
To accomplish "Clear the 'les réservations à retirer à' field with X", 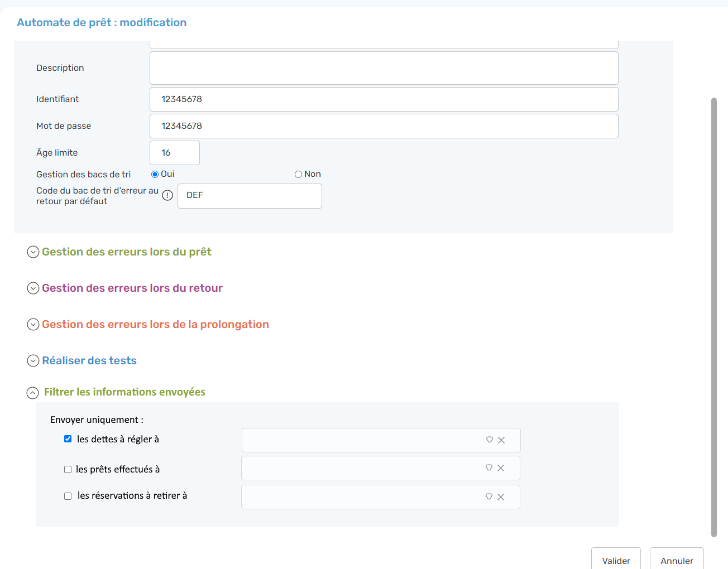I will (x=501, y=497).
